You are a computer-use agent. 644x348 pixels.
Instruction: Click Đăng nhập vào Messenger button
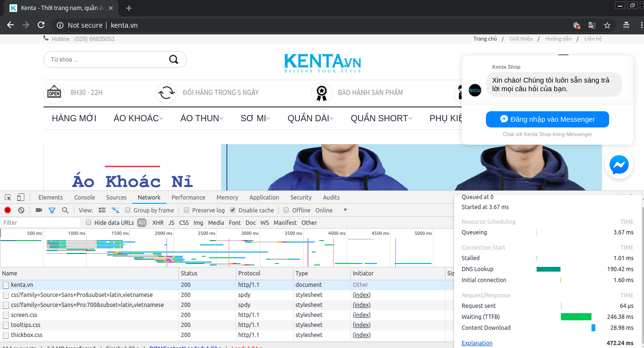pos(548,119)
